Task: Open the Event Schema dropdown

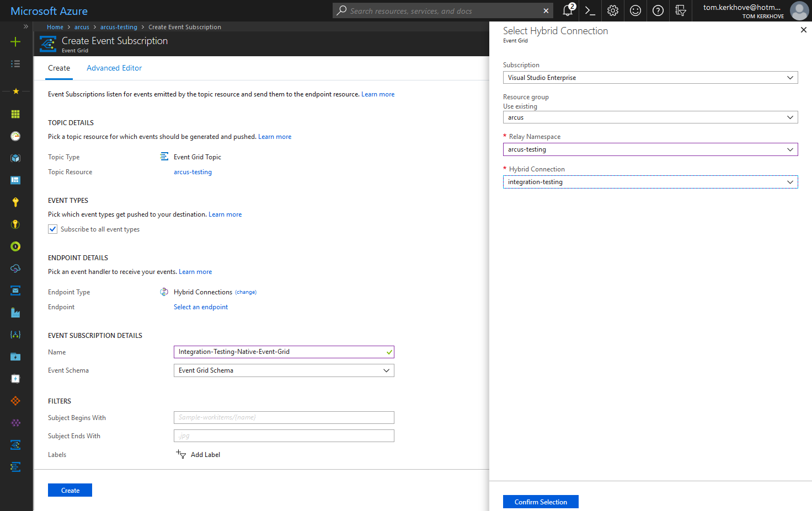Action: tap(284, 370)
